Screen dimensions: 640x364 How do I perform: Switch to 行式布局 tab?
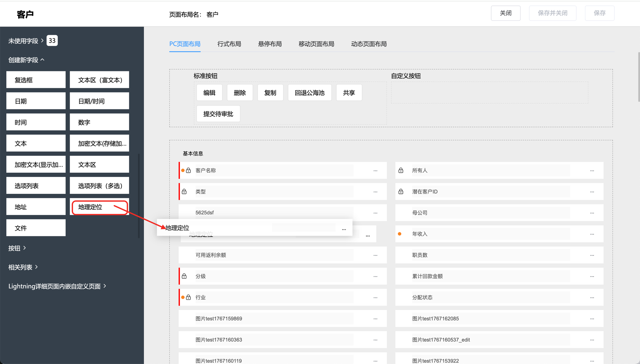click(x=229, y=44)
